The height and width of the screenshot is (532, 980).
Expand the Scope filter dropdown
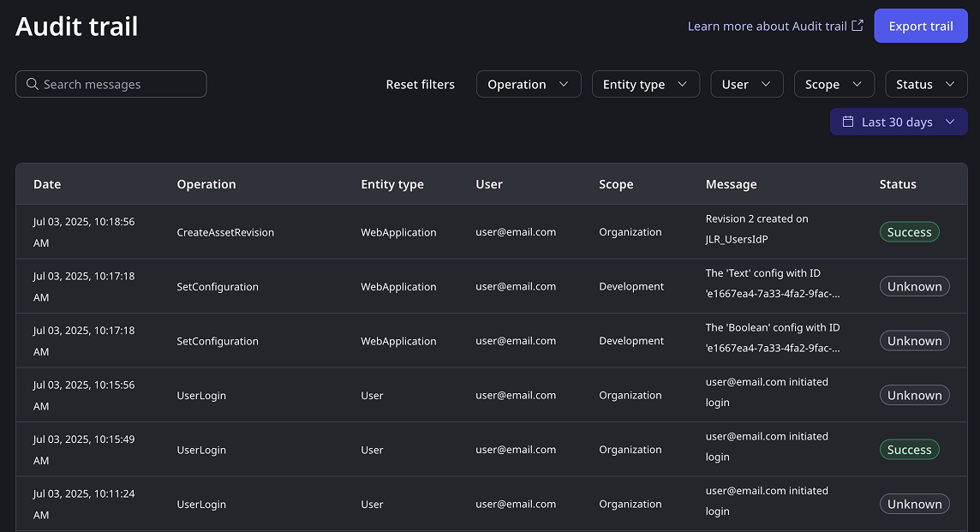[x=834, y=84]
